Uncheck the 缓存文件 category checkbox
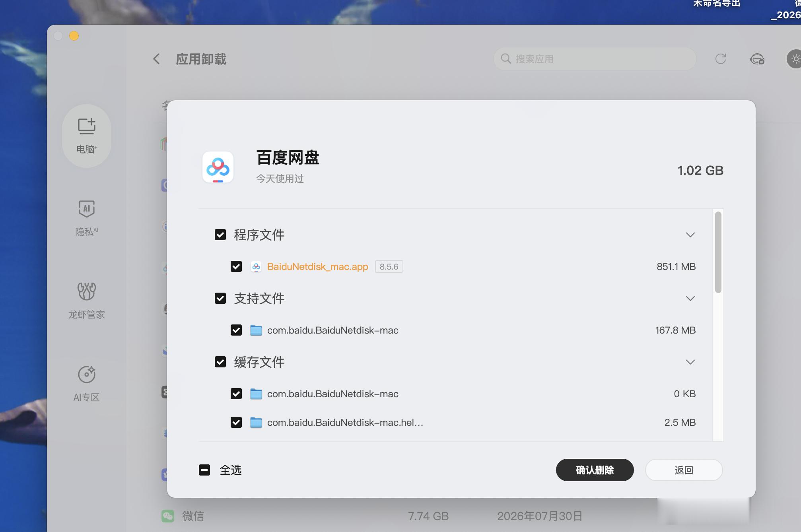The height and width of the screenshot is (532, 801). [220, 362]
